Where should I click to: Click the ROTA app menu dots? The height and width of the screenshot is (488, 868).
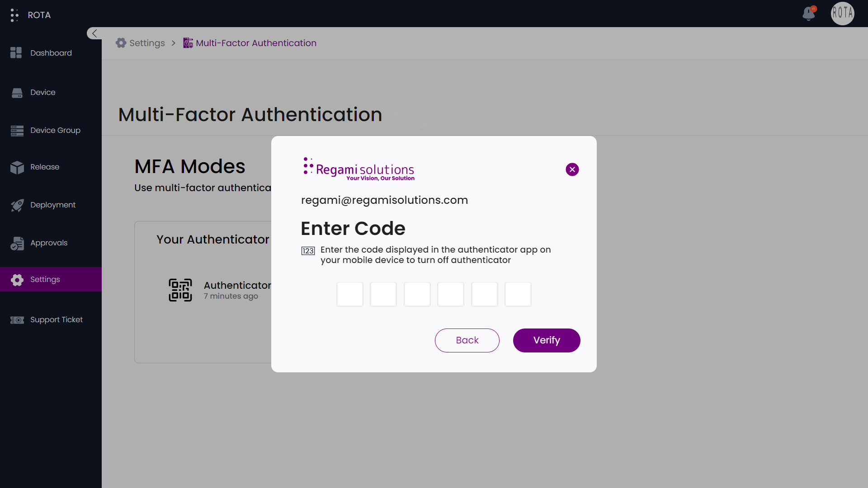click(14, 15)
